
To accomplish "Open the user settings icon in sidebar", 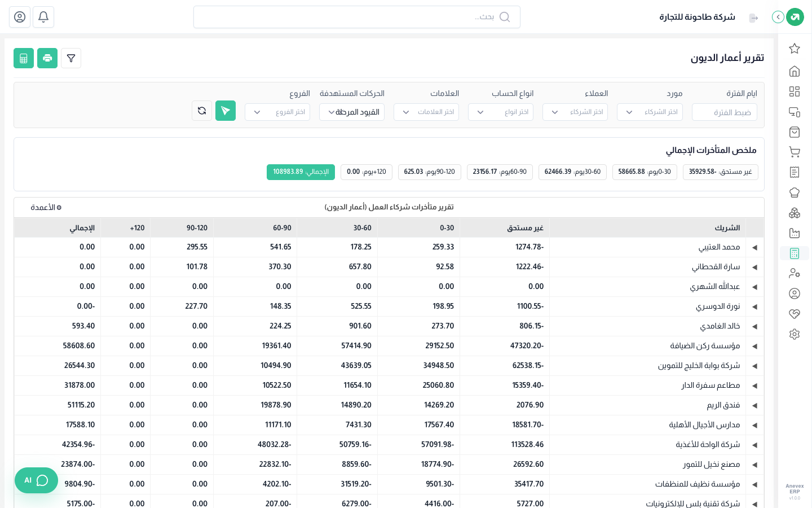I will [x=795, y=273].
